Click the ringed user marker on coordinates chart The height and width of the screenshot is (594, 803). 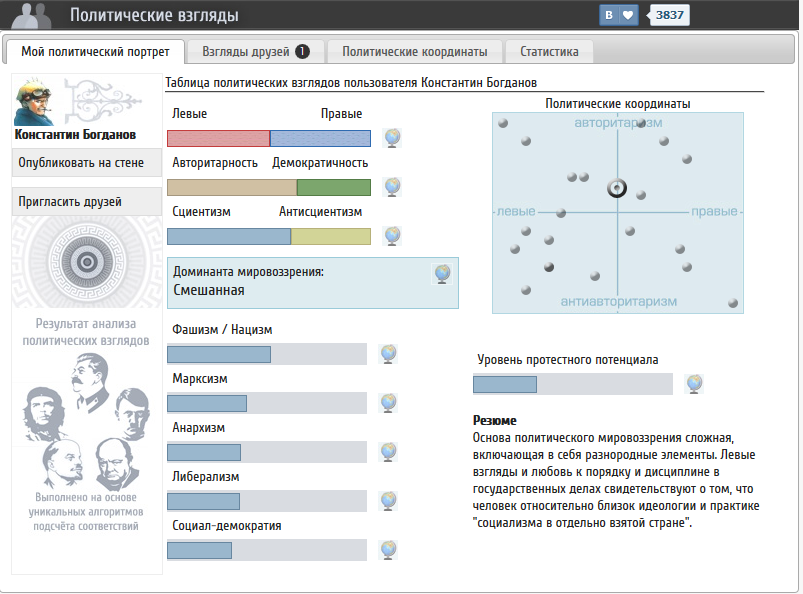pyautogui.click(x=617, y=188)
